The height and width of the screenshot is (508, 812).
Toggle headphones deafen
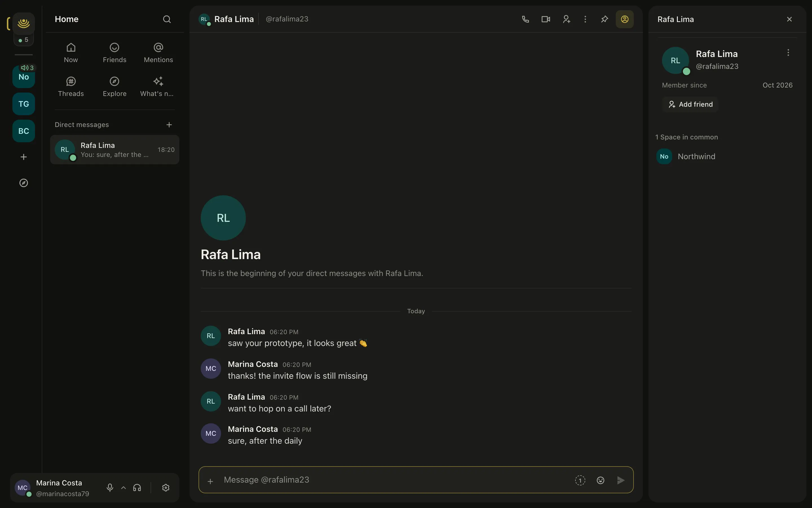click(x=137, y=487)
